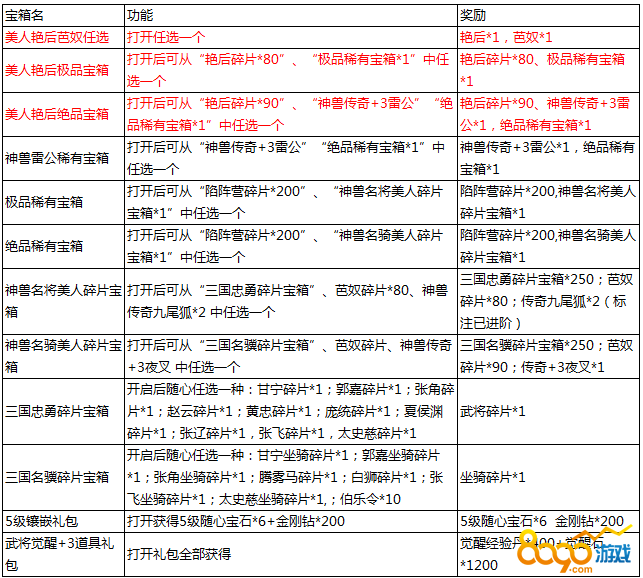
Task: Click the 功能 column header
Action: tap(141, 17)
